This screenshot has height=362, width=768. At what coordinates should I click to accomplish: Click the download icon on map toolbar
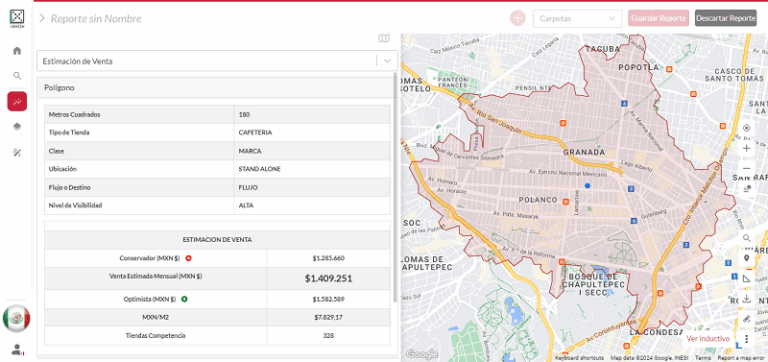click(x=746, y=298)
